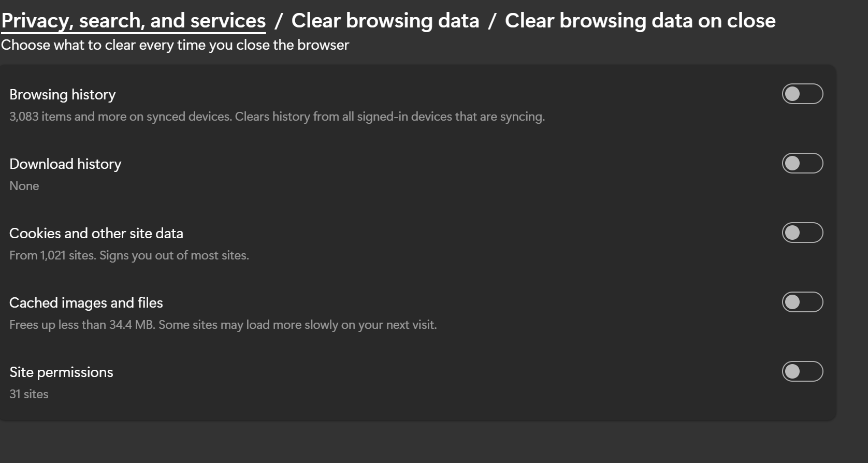Toggle Cookies and other site data
868x463 pixels.
(802, 233)
